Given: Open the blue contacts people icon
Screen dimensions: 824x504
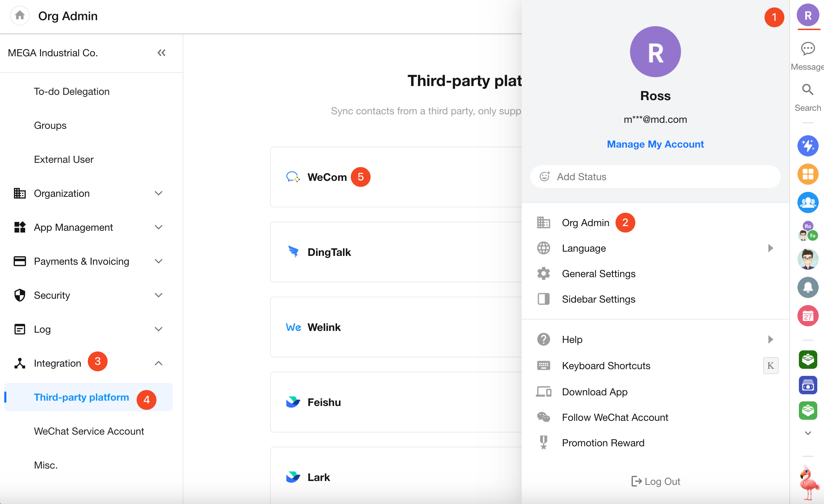Looking at the screenshot, I should tap(808, 202).
